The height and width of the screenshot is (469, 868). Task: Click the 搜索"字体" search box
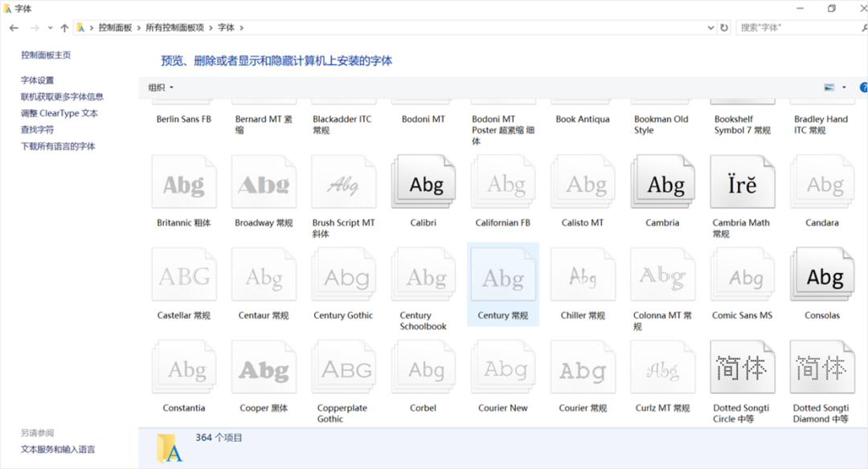point(800,27)
